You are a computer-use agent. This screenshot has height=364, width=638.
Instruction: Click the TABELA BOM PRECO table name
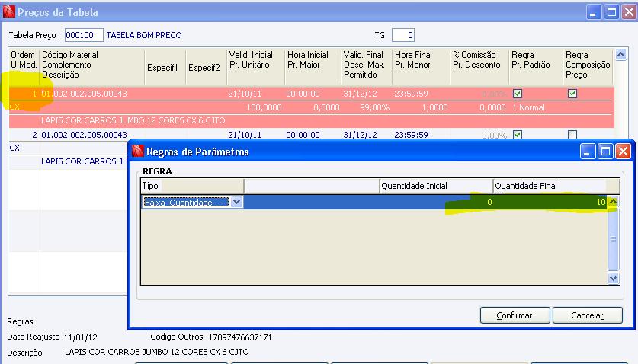coord(144,35)
